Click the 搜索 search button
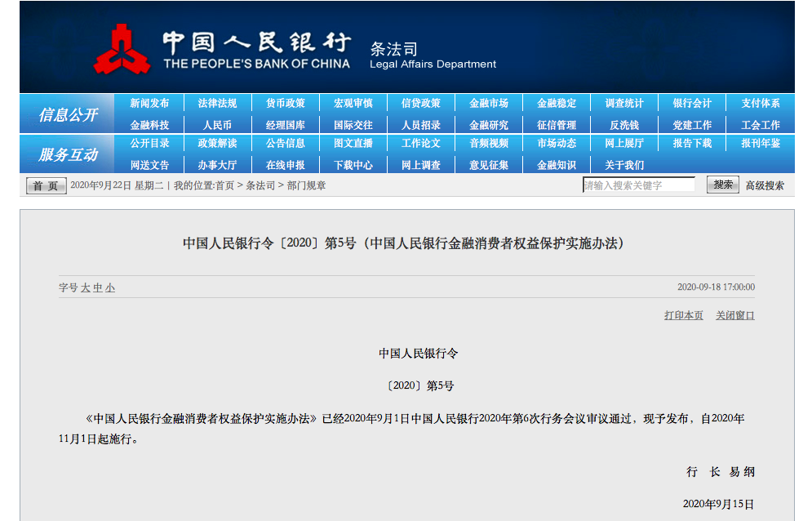 (x=723, y=185)
